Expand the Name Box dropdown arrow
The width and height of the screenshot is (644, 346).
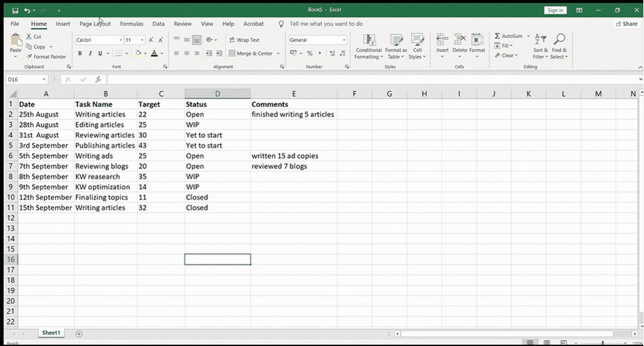[53, 79]
